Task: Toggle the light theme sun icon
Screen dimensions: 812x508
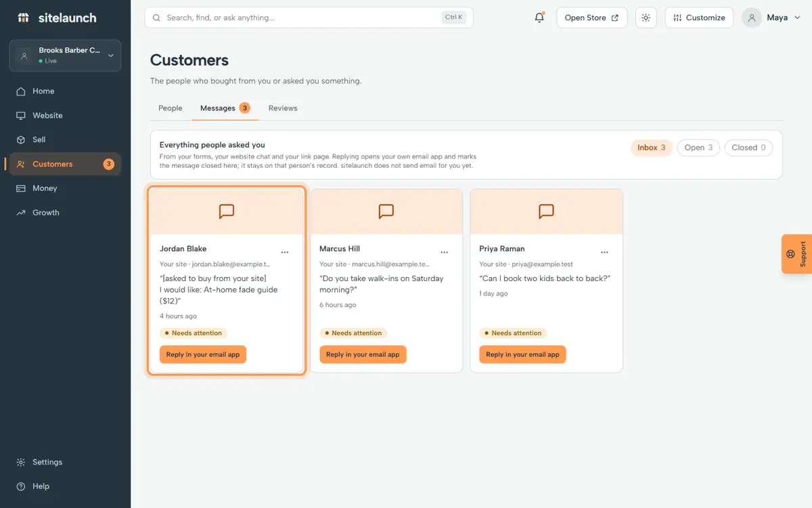Action: (x=646, y=18)
